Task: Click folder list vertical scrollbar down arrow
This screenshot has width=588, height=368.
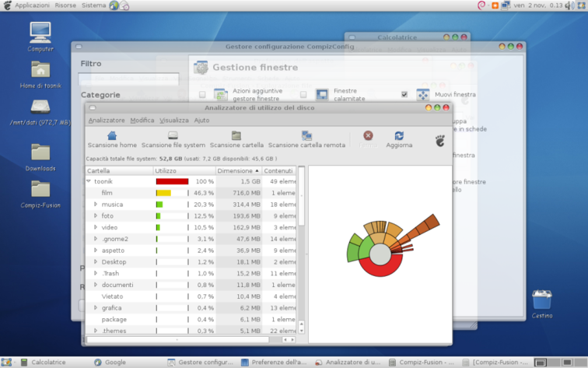Action: click(301, 331)
